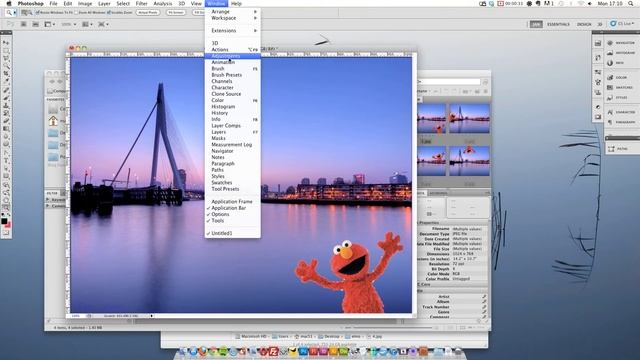Image resolution: width=640 pixels, height=360 pixels.
Task: Expand Keywords filter in Bridge window
Action: [x=48, y=200]
